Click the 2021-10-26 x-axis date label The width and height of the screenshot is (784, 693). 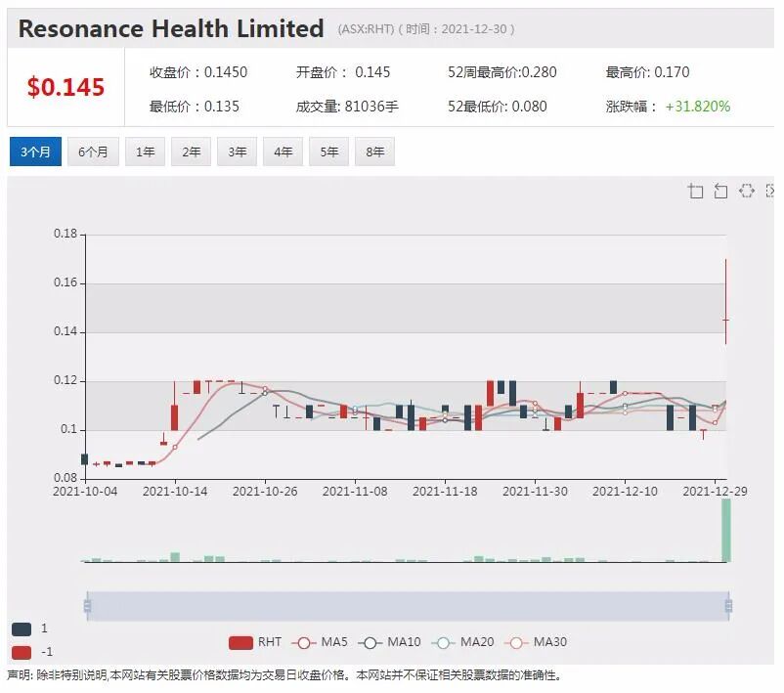coord(265,491)
